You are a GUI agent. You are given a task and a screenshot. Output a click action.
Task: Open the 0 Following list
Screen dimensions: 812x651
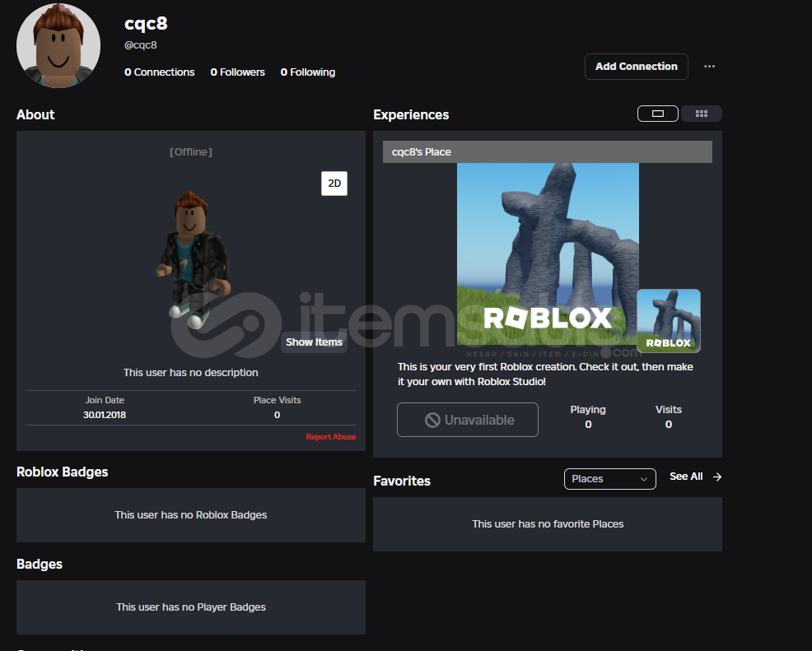click(308, 72)
